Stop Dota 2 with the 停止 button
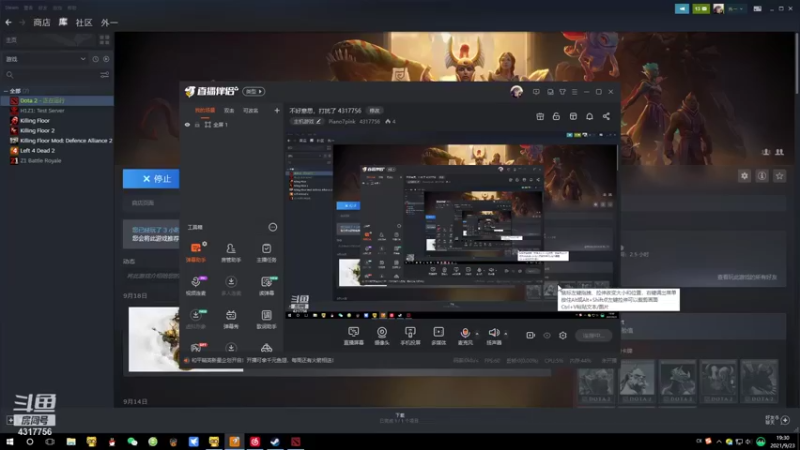The width and height of the screenshot is (800, 450). click(151, 179)
